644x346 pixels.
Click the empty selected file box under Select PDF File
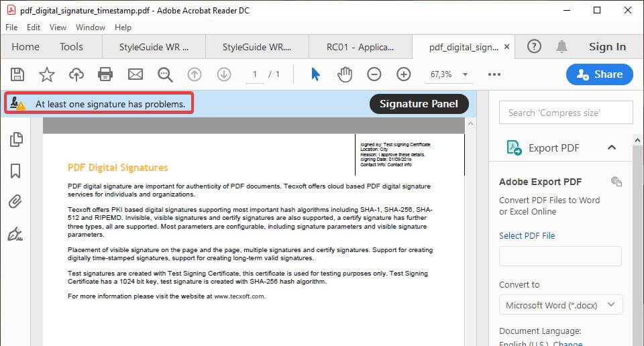[x=560, y=256]
